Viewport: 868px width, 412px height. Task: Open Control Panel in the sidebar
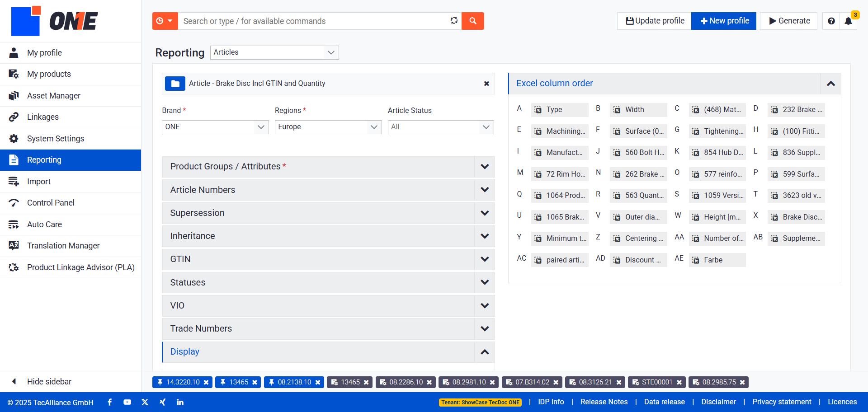coord(71,203)
